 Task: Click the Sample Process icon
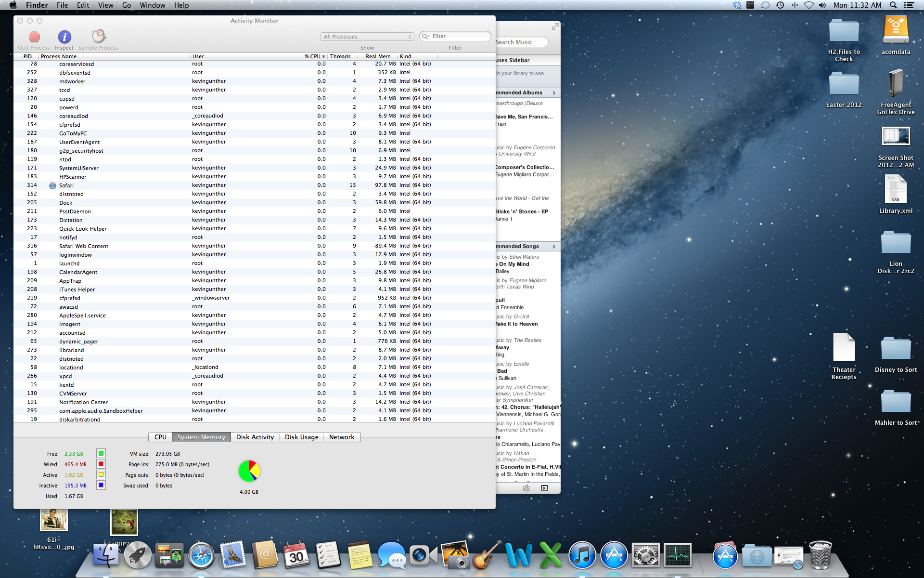[x=99, y=37]
